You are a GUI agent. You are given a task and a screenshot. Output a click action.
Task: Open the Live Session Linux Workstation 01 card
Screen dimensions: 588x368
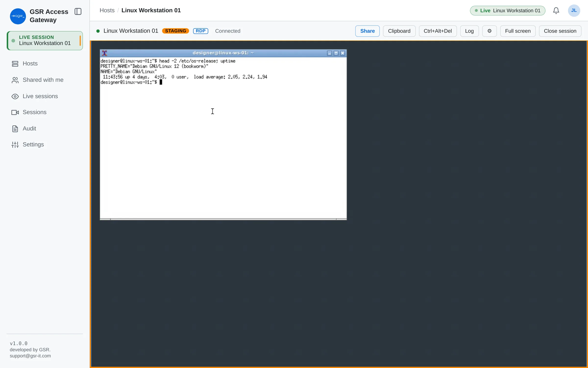(x=45, y=40)
